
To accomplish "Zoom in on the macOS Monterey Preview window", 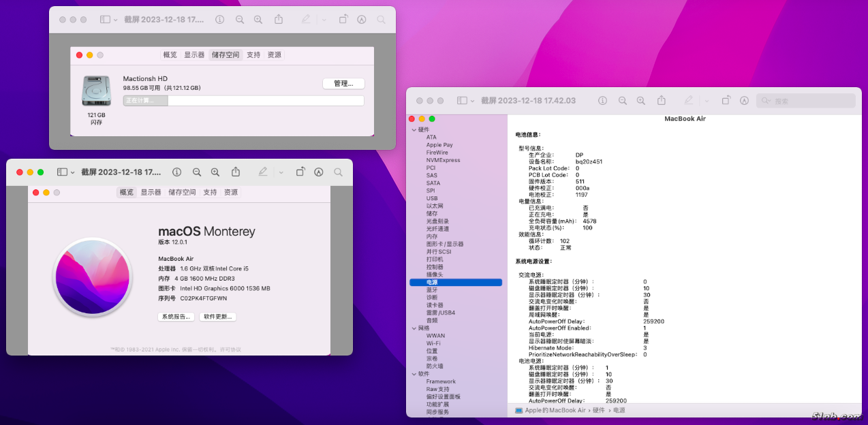I will (215, 172).
